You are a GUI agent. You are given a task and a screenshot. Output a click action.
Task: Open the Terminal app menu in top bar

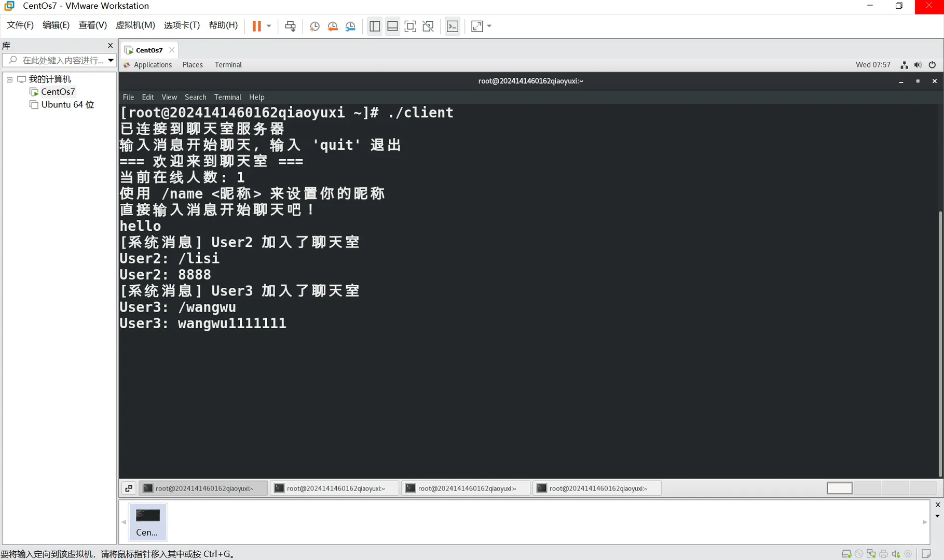coord(228,65)
